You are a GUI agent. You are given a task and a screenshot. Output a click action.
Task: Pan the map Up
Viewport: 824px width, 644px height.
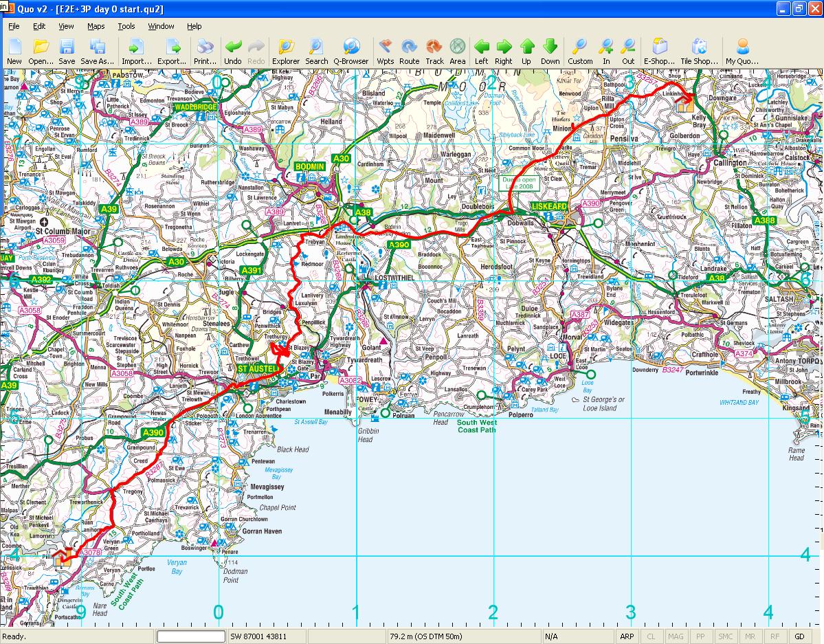[526, 52]
